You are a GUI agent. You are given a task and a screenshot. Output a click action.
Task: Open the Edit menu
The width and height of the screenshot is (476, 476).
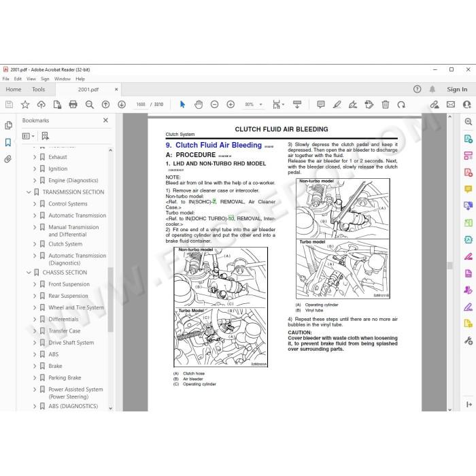coord(18,79)
